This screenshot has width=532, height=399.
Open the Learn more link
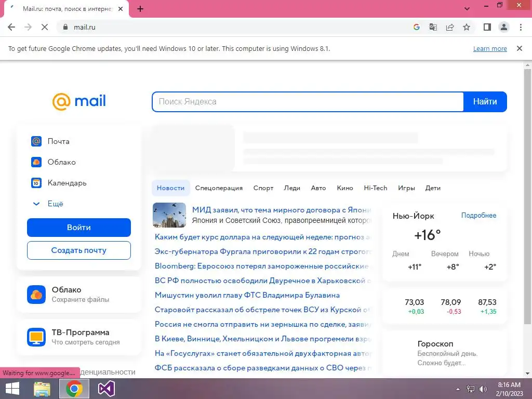click(x=490, y=48)
